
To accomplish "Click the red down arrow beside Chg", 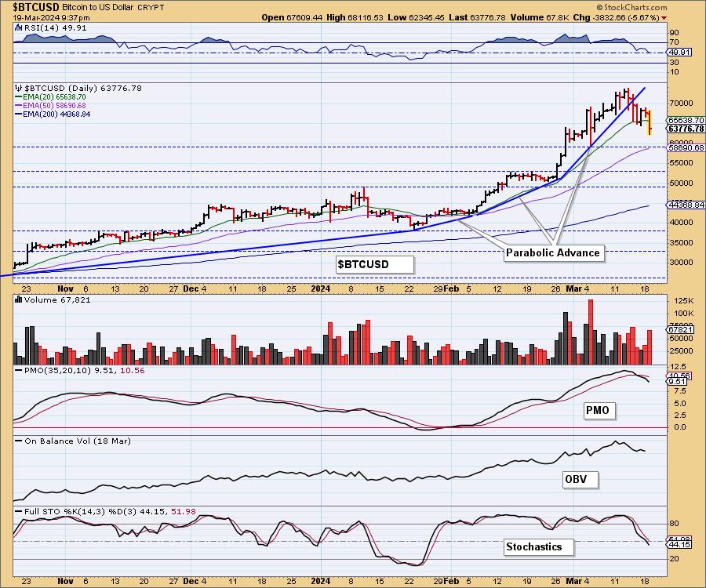I will (x=664, y=18).
